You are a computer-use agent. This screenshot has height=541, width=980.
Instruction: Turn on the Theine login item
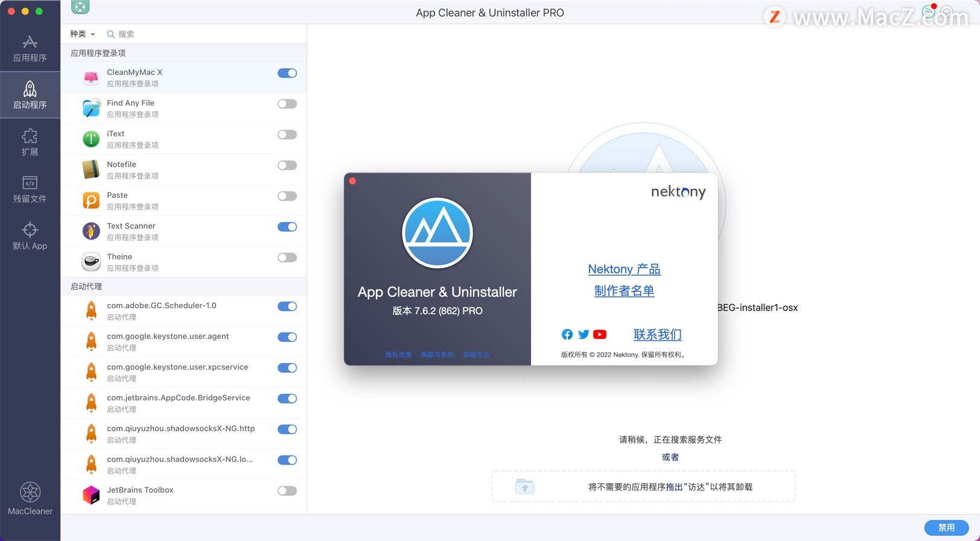tap(287, 258)
